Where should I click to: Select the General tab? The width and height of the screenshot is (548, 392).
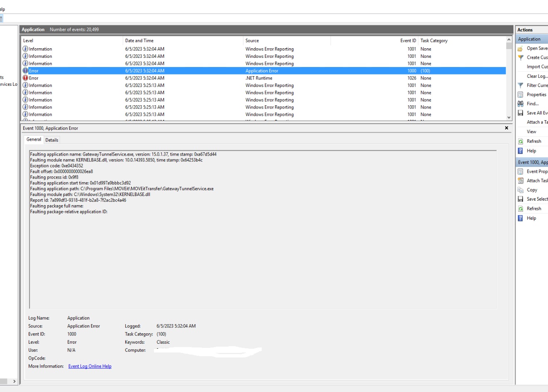(34, 139)
